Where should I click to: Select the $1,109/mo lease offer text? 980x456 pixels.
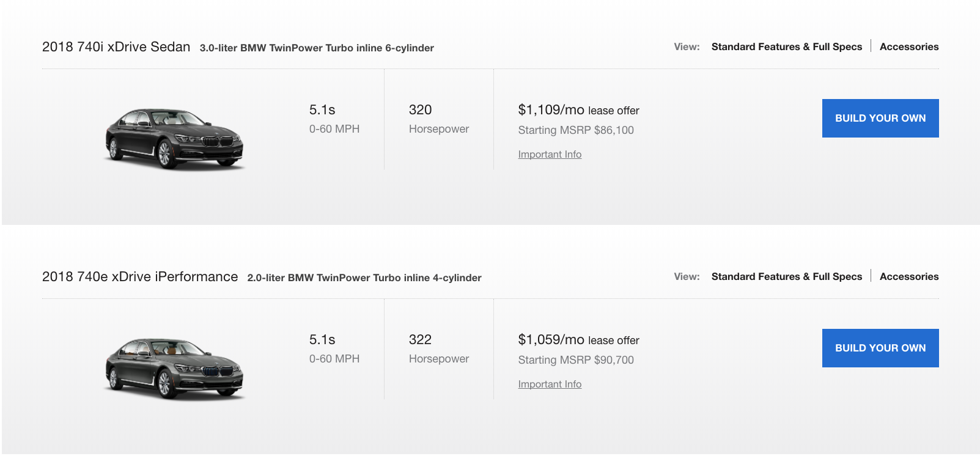pos(578,110)
